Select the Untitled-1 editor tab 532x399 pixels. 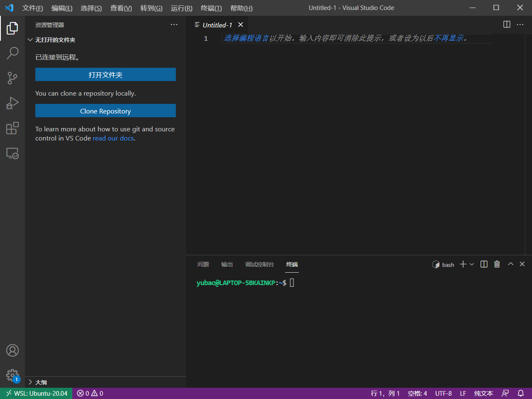[217, 25]
